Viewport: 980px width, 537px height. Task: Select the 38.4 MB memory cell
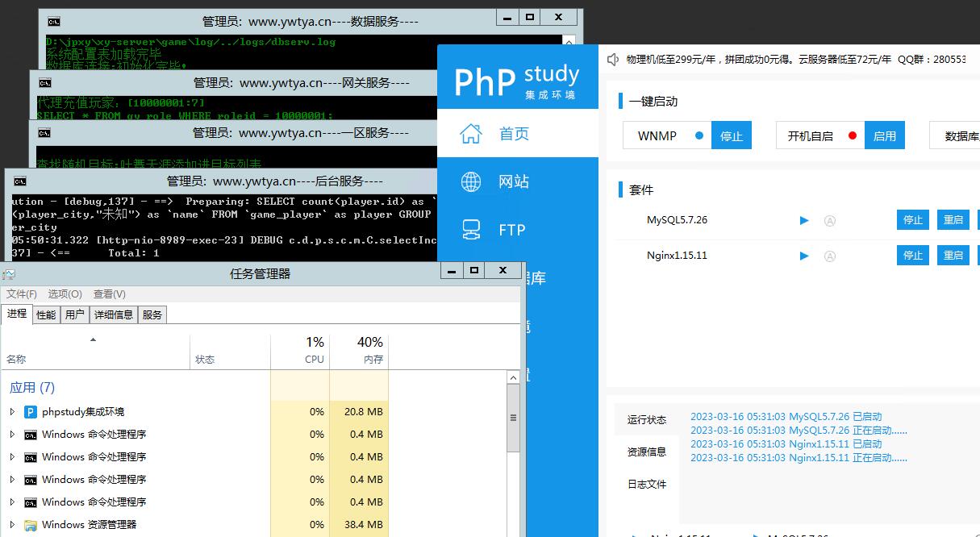359,525
